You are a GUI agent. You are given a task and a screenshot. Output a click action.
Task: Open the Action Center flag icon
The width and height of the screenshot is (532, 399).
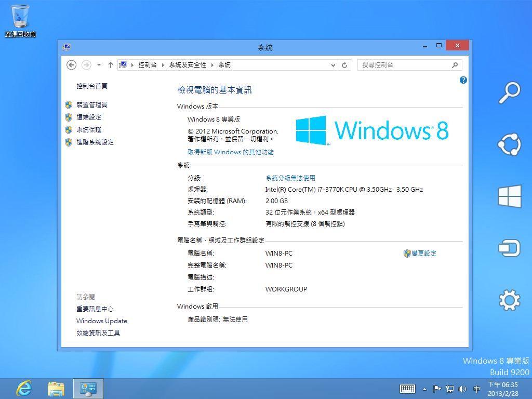[x=437, y=389]
